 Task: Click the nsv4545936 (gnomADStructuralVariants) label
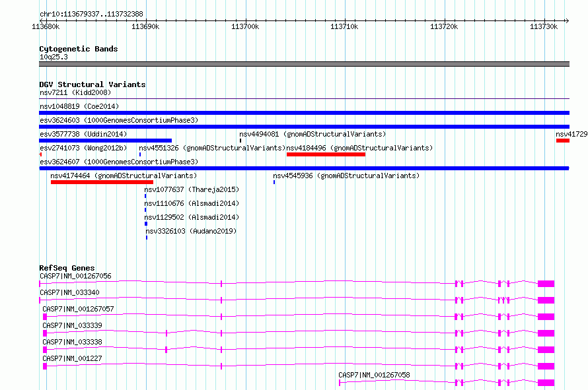tap(346, 176)
